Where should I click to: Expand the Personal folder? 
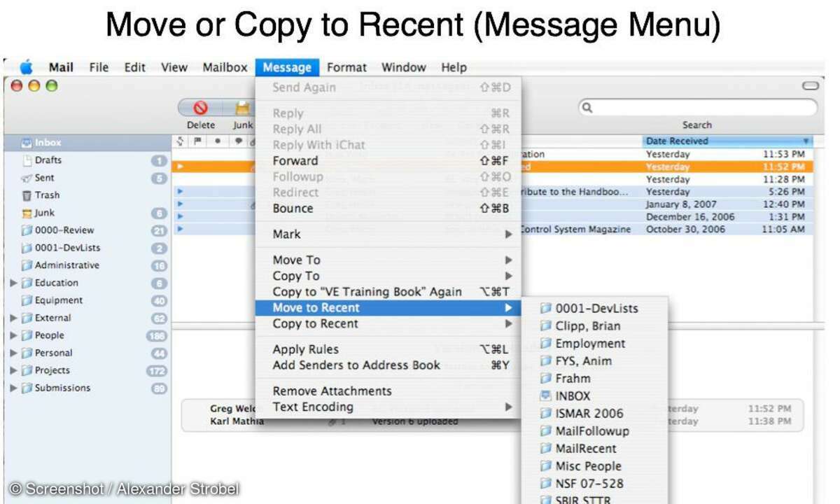click(x=14, y=353)
